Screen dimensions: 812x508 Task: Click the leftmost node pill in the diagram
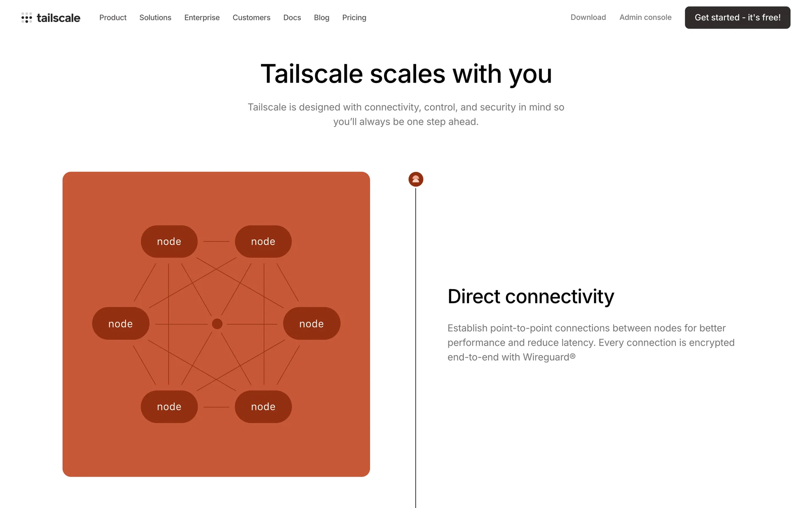pos(121,324)
